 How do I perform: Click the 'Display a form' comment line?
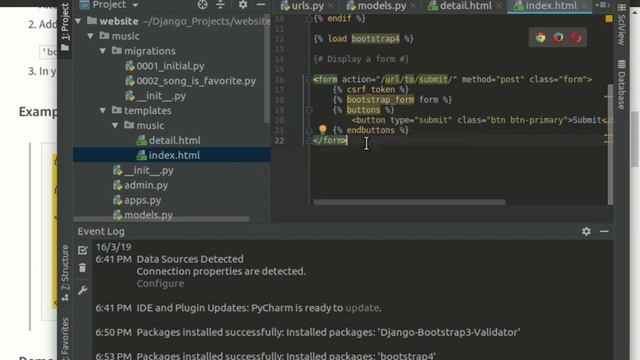[361, 59]
